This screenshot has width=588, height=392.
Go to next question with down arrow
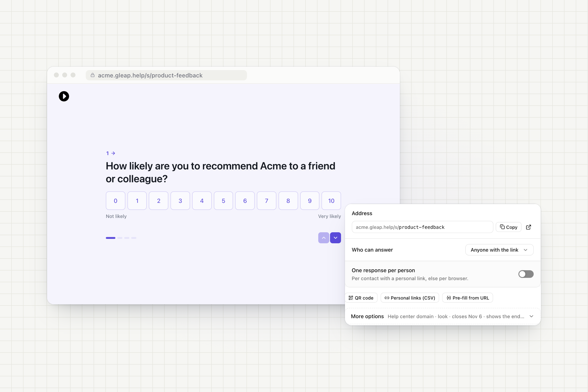335,238
